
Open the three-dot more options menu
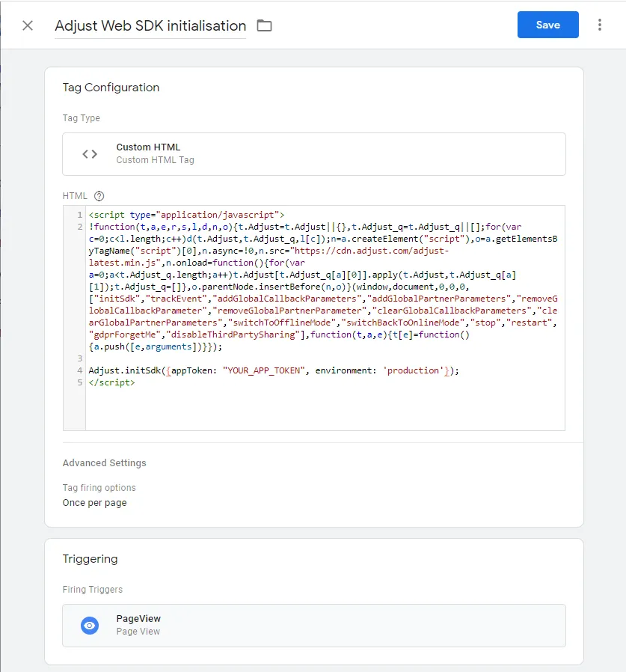(x=600, y=25)
